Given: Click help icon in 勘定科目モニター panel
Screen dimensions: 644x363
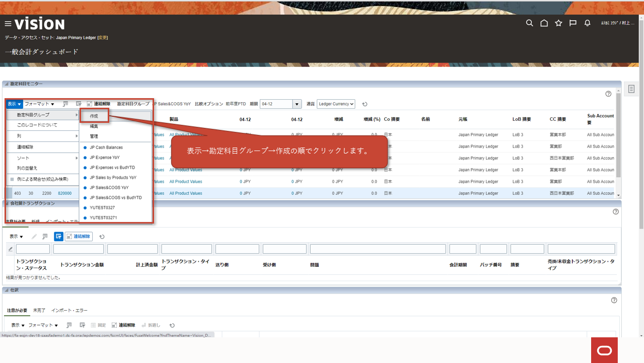Looking at the screenshot, I should tap(608, 94).
